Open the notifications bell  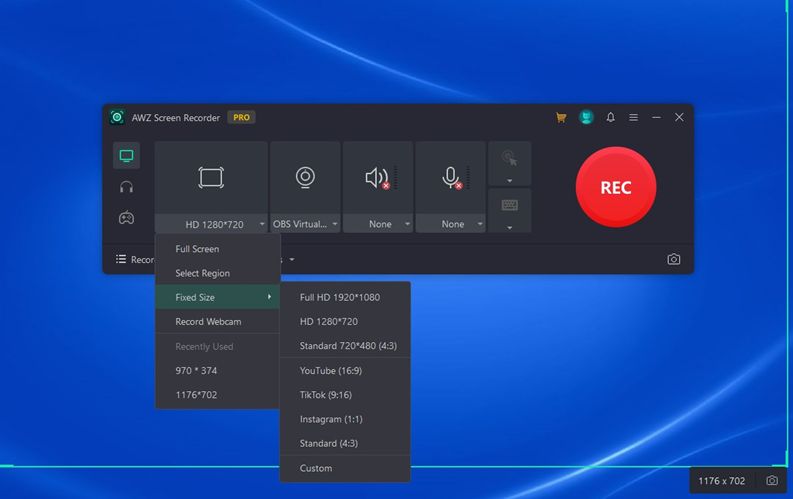610,117
